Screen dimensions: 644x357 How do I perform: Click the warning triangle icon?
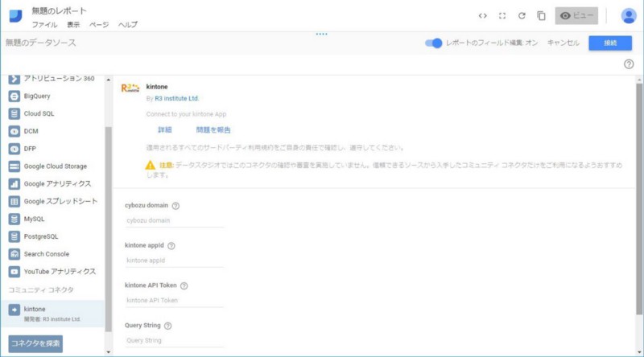tap(151, 165)
